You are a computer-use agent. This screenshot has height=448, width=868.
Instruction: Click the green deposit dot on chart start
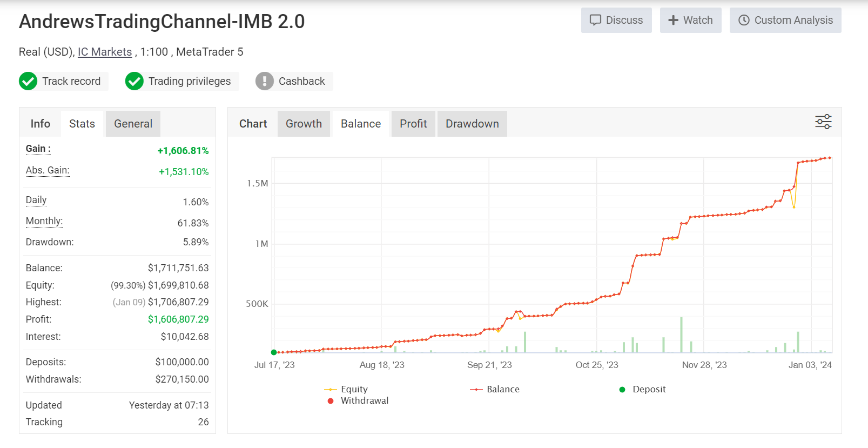pyautogui.click(x=274, y=352)
